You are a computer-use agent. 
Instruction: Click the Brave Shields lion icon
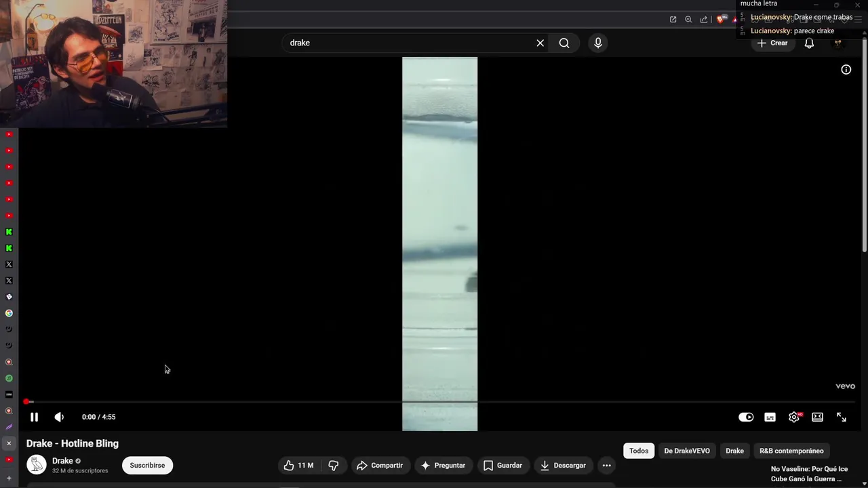click(721, 19)
